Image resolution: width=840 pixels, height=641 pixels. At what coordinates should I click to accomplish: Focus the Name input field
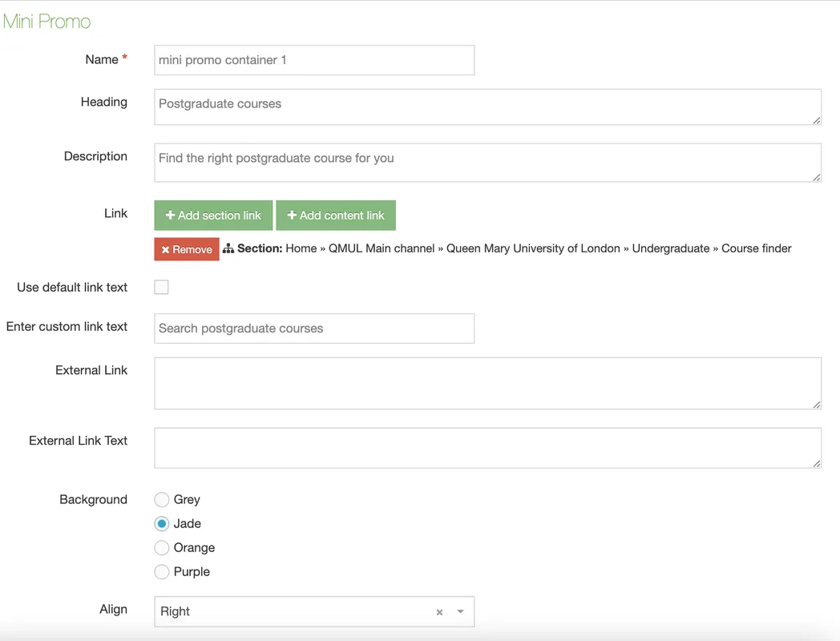click(314, 60)
